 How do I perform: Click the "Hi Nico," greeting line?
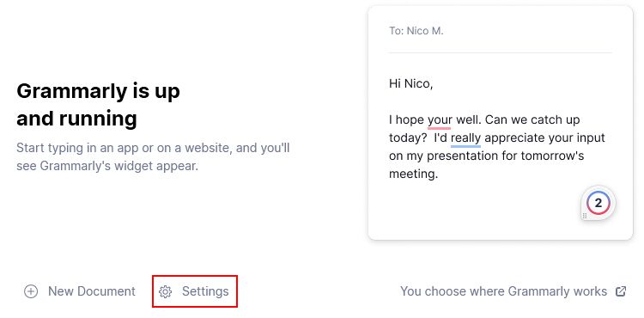point(410,84)
